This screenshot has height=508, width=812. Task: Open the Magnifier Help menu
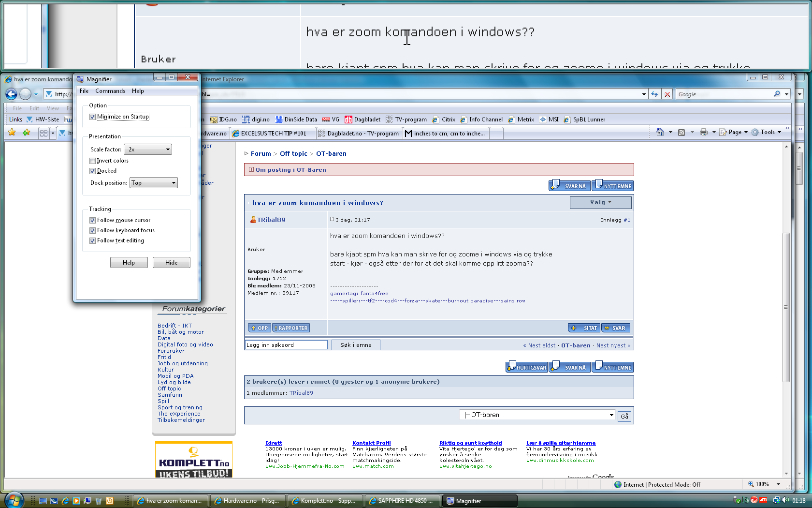click(x=138, y=91)
